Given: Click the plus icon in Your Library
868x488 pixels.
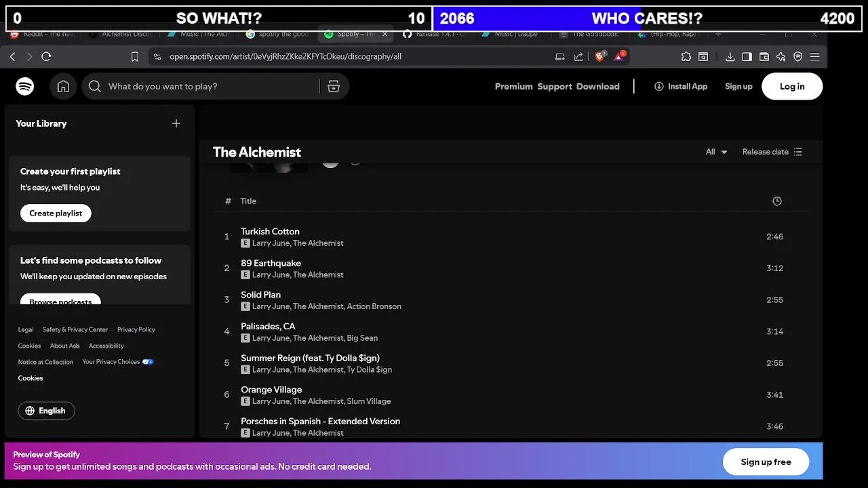Looking at the screenshot, I should 176,123.
